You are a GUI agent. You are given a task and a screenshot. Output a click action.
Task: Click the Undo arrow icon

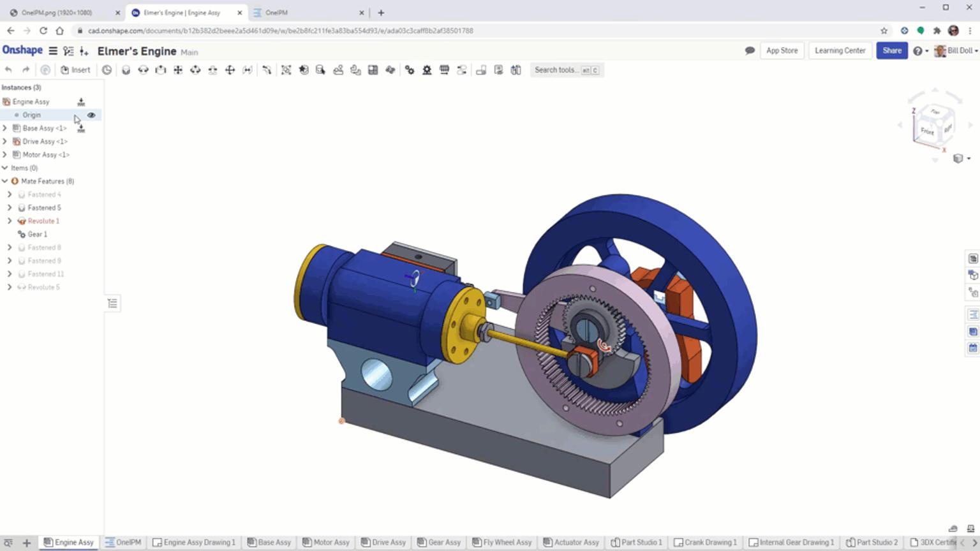8,69
